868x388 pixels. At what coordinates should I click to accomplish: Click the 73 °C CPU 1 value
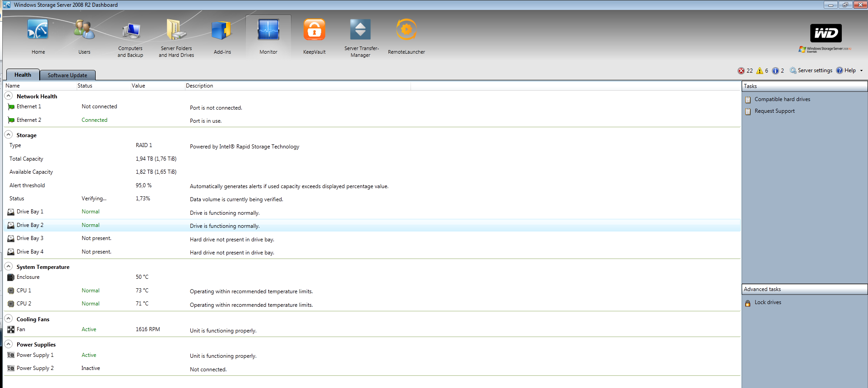142,291
